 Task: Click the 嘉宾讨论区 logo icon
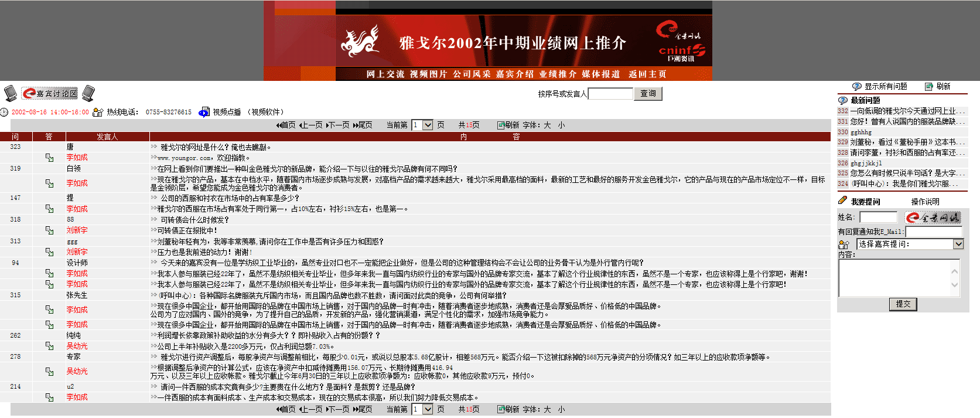[x=50, y=93]
